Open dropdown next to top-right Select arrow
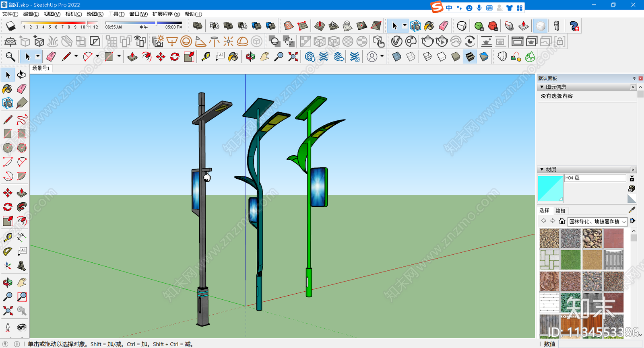Screen dimensions: 644x348 point(405,25)
